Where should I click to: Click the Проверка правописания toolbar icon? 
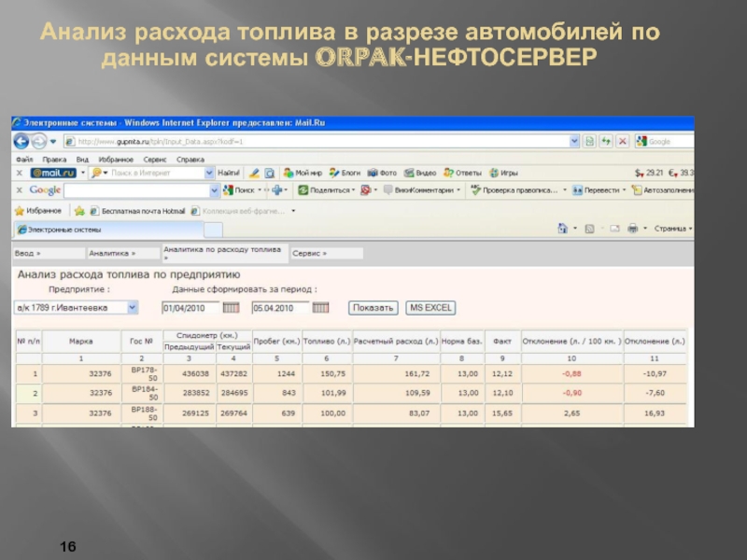coord(476,190)
